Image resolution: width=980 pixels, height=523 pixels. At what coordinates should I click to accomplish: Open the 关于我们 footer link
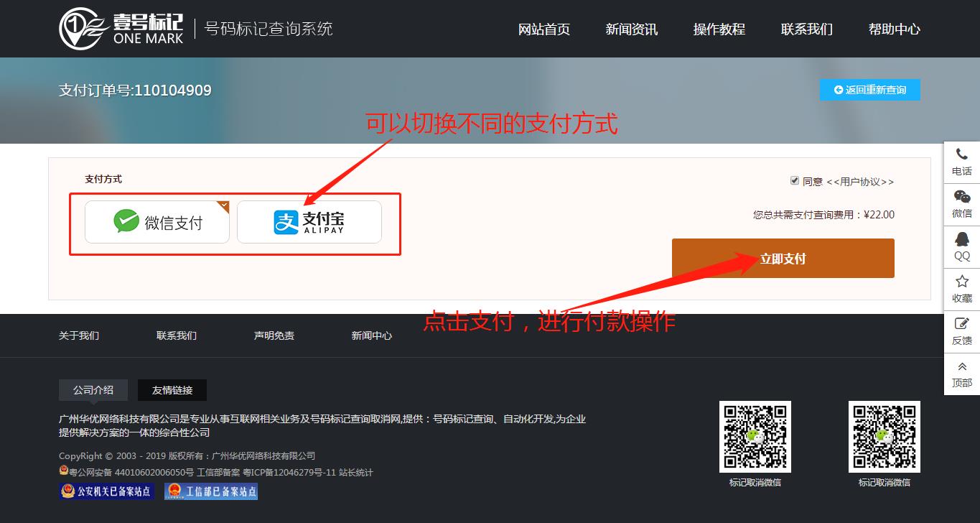(79, 335)
